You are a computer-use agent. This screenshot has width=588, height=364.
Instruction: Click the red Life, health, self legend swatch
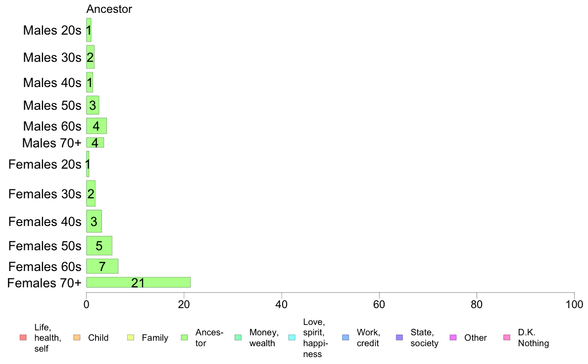pyautogui.click(x=23, y=338)
